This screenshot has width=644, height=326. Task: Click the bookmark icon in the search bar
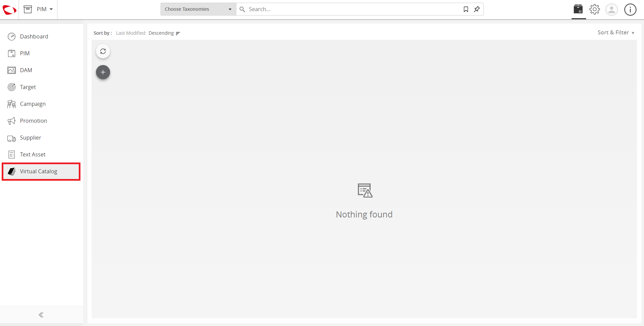coord(466,9)
